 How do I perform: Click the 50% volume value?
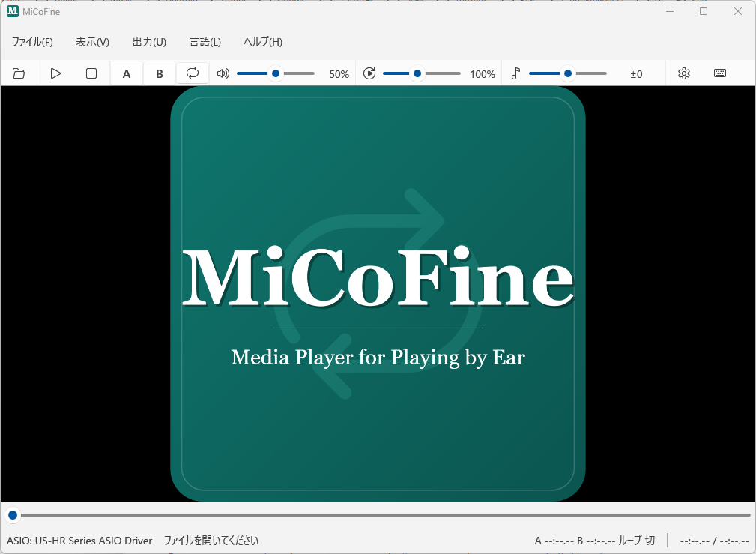tap(339, 74)
